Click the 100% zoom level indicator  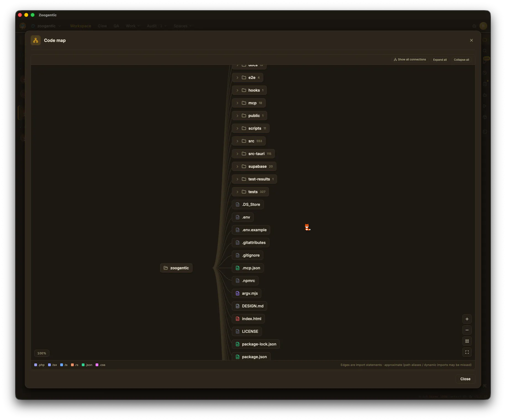click(x=42, y=353)
